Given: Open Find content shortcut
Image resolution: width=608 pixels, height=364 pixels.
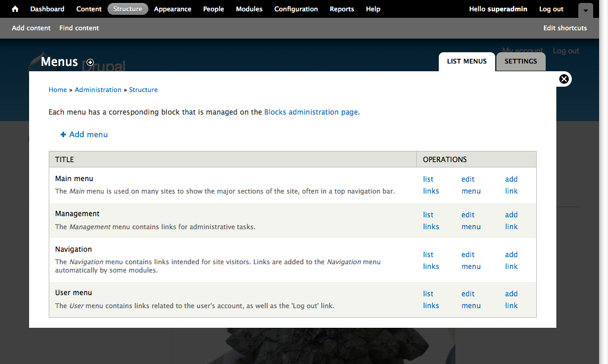Looking at the screenshot, I should (x=79, y=28).
